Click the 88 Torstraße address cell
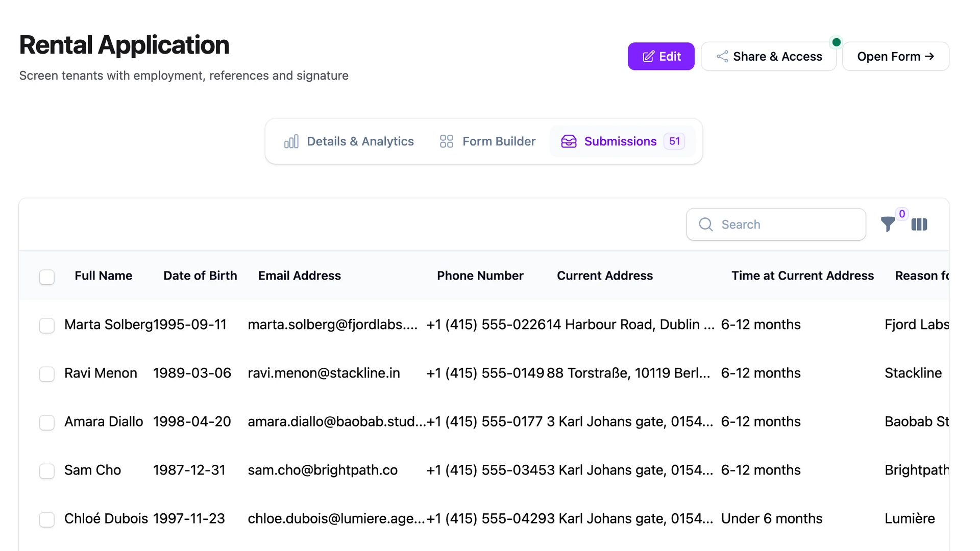This screenshot has width=980, height=551. pyautogui.click(x=628, y=373)
